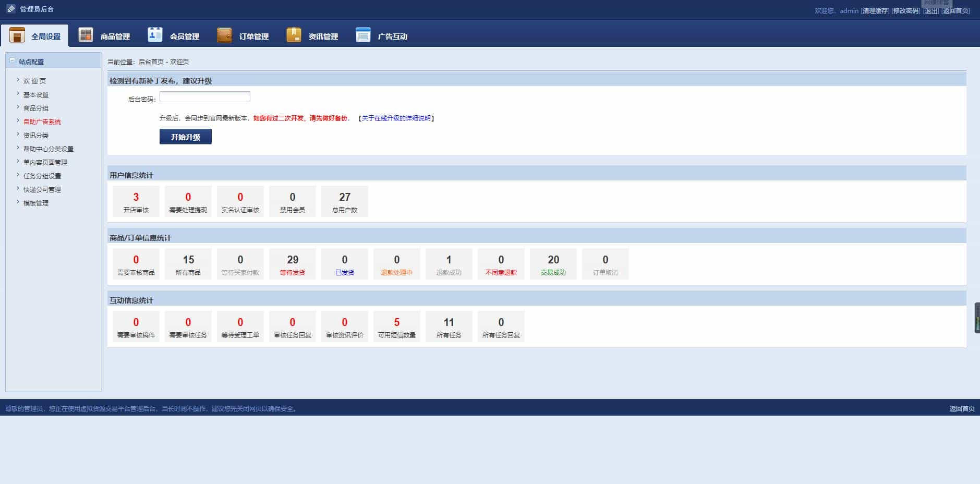Click the 用户信息统计 section heading
The width and height of the screenshot is (980, 484).
131,175
